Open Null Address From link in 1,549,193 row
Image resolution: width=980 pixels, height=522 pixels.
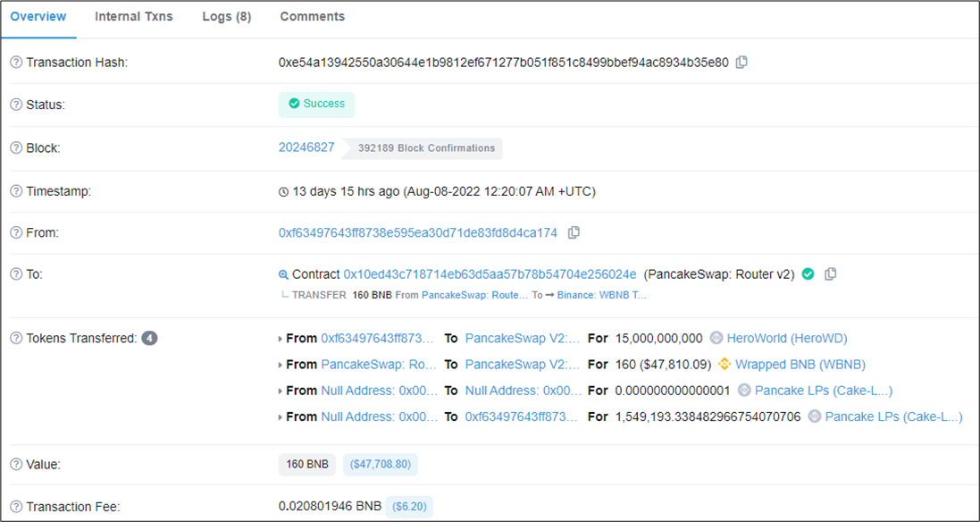click(x=380, y=416)
